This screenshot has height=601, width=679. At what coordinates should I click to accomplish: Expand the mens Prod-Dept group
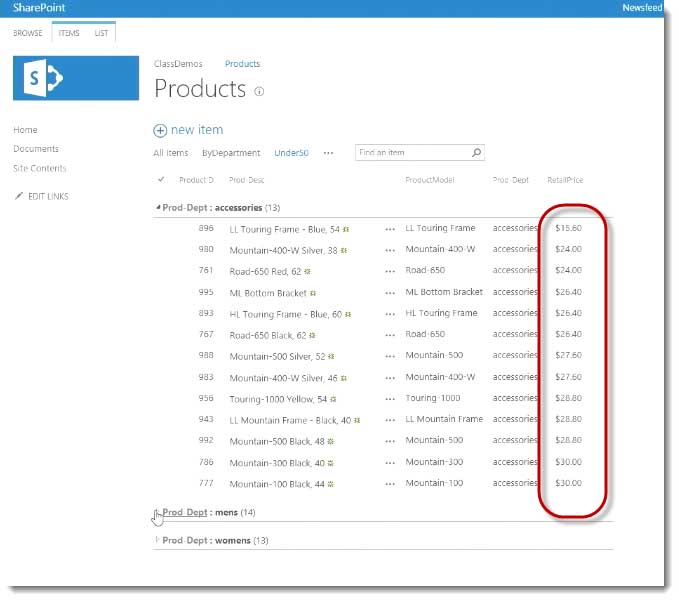tap(157, 512)
